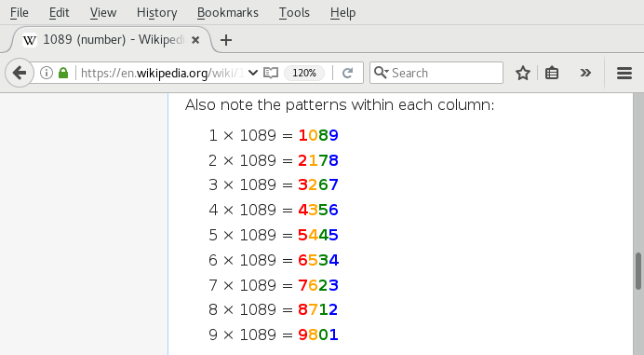
Task: Click the expression '5 × 1089 ='
Action: pos(250,236)
